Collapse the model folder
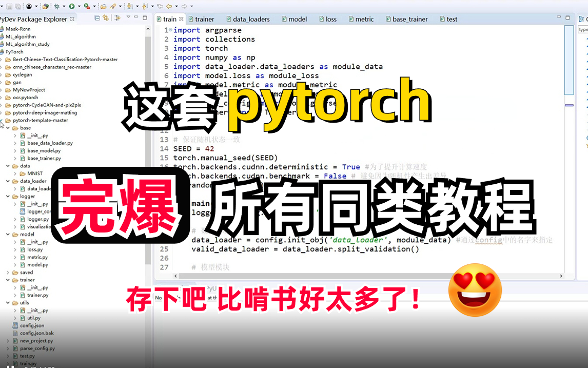 [8, 234]
